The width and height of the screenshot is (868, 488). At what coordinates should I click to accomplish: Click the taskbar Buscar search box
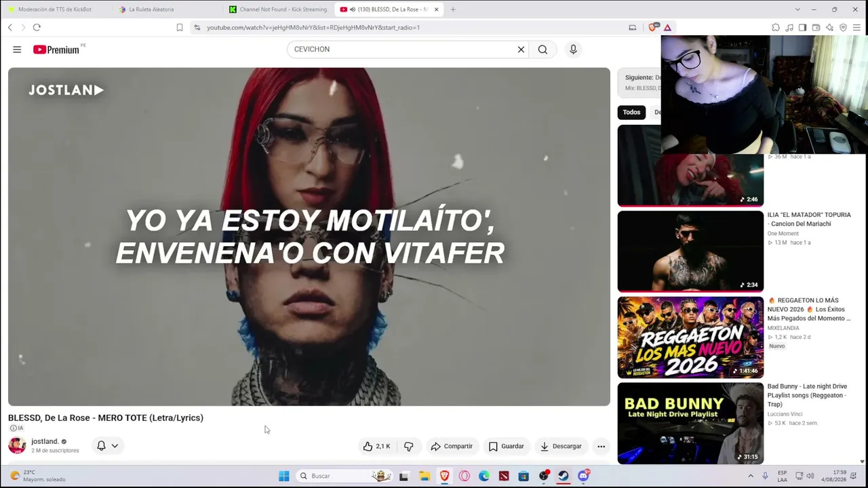coord(344,476)
